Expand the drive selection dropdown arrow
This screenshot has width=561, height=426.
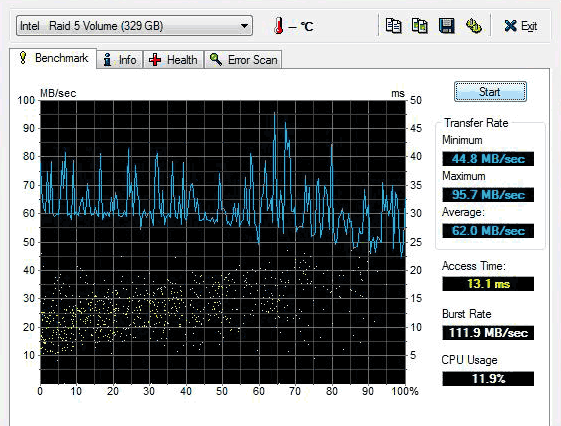(x=244, y=26)
